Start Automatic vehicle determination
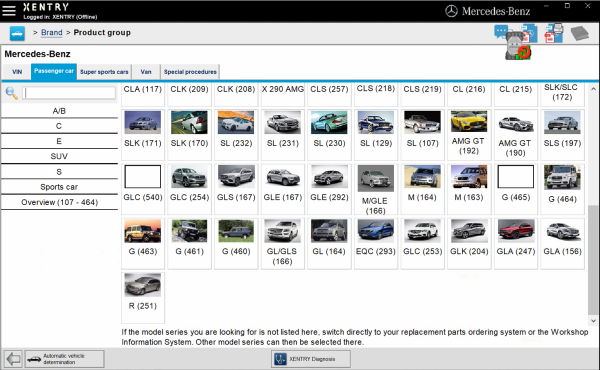600x370 pixels. (64, 359)
